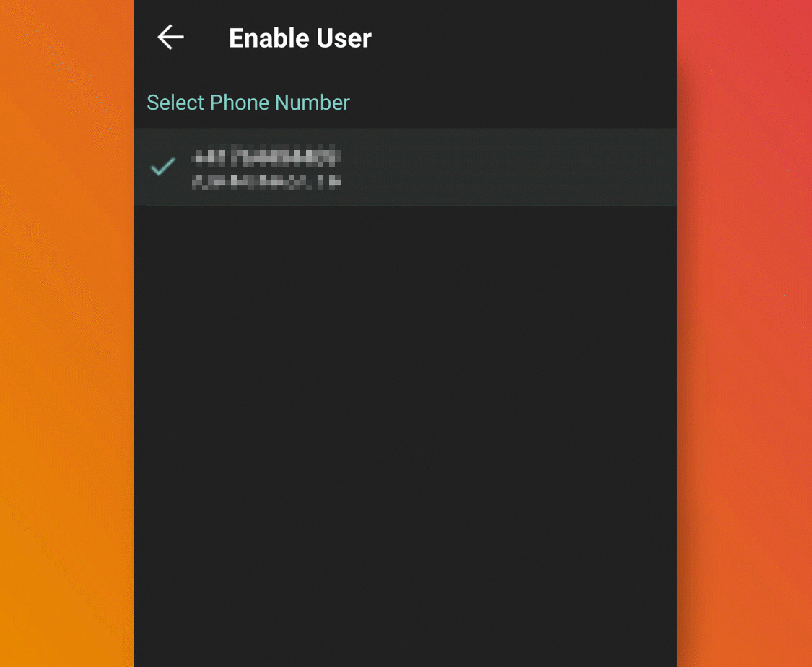Click the top bar right of 'Enable User'
Viewport: 812px width, 667px height.
pos(534,38)
